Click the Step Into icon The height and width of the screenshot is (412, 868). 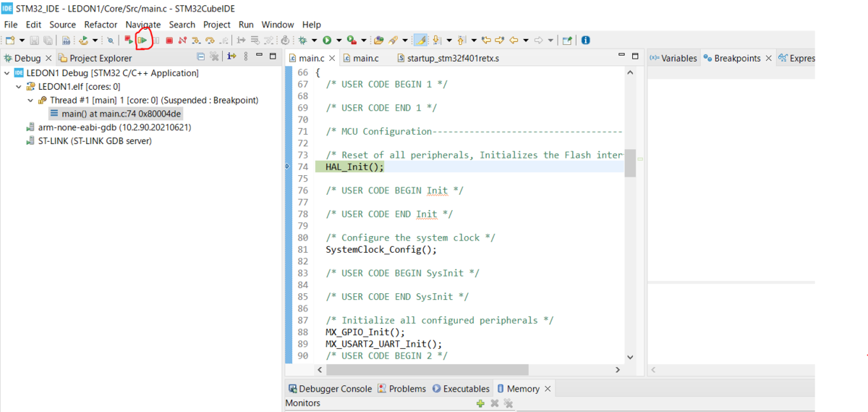click(195, 40)
